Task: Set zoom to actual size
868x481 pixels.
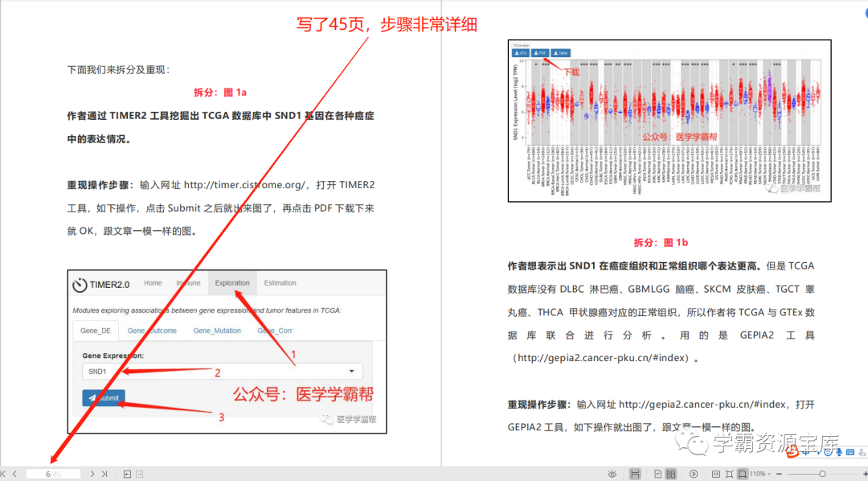Action: (716, 474)
